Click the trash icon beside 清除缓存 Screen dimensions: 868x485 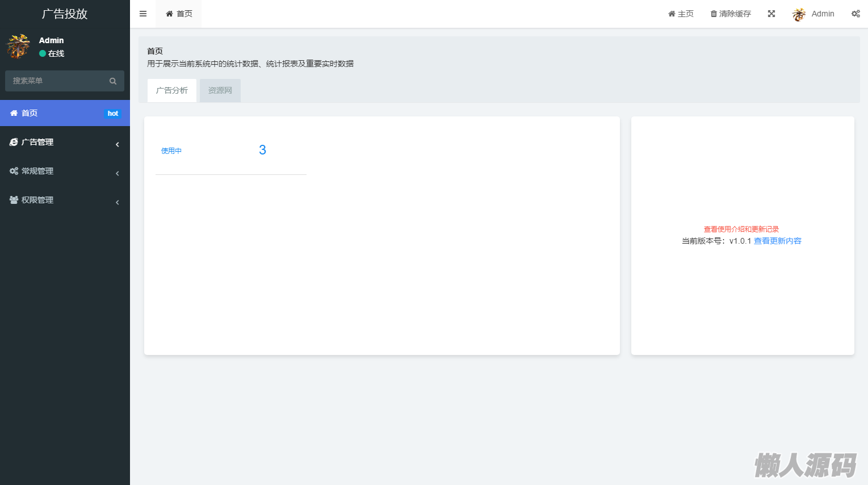[714, 14]
